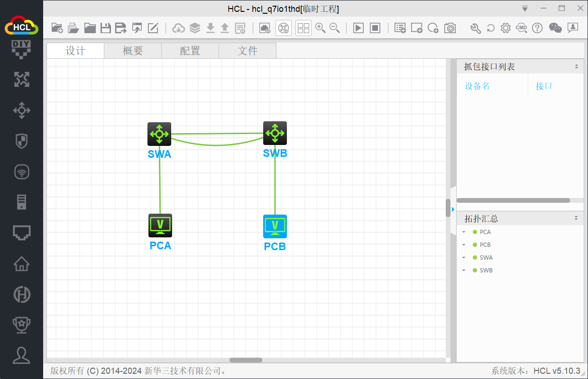This screenshot has height=379, width=588.
Task: Click the canvas vertical scrollbar thumb
Action: (x=448, y=208)
